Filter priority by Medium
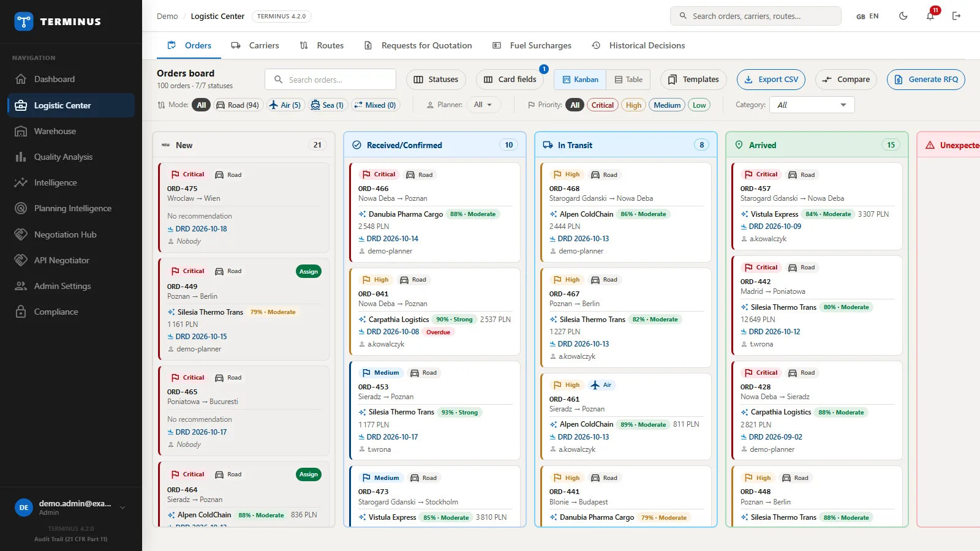The image size is (980, 551). tap(667, 105)
